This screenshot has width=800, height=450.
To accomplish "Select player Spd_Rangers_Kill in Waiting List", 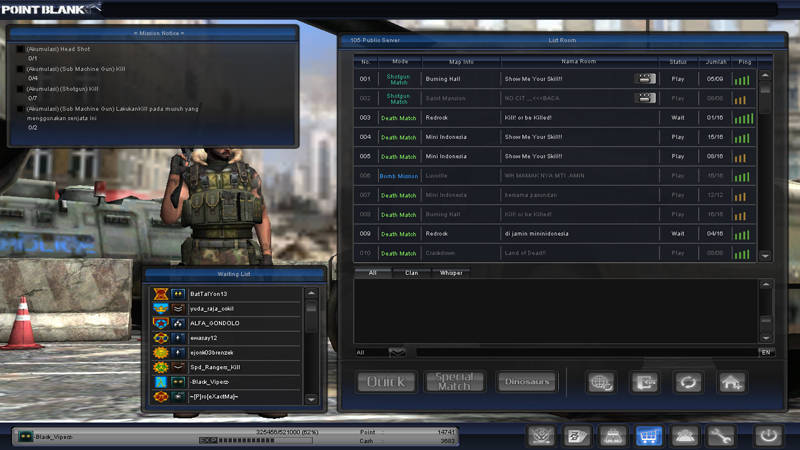I will coord(226,367).
